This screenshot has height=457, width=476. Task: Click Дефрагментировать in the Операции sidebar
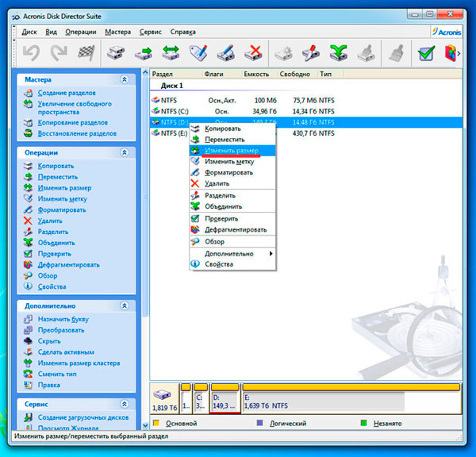[x=68, y=265]
